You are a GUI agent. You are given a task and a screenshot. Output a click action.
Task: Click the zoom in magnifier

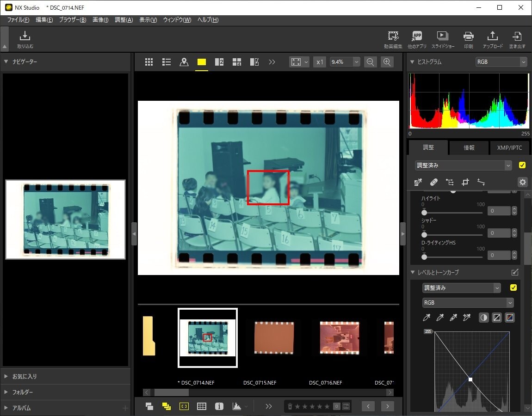click(x=387, y=62)
